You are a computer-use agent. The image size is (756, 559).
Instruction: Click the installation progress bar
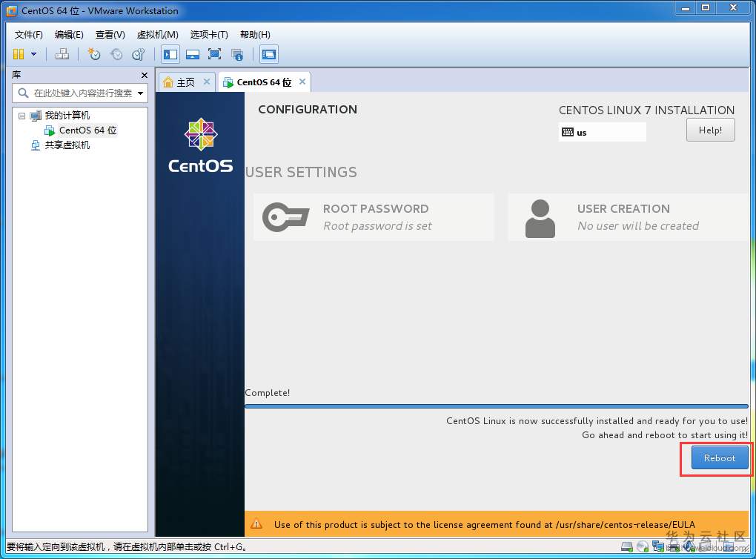coord(496,406)
